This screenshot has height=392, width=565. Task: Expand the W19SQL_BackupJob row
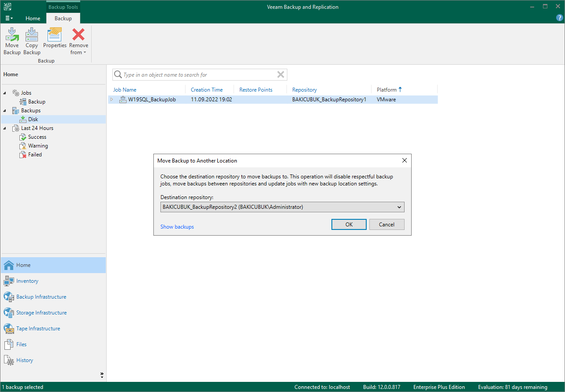click(112, 100)
